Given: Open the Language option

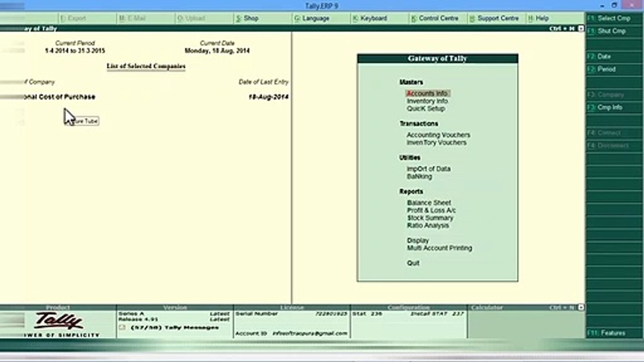Looking at the screenshot, I should tap(320, 18).
